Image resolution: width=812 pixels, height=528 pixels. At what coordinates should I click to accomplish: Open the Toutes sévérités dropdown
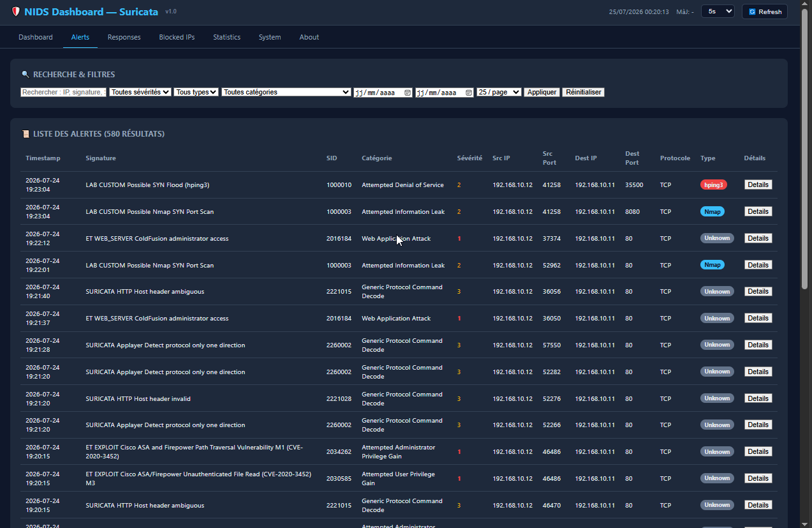(x=140, y=92)
